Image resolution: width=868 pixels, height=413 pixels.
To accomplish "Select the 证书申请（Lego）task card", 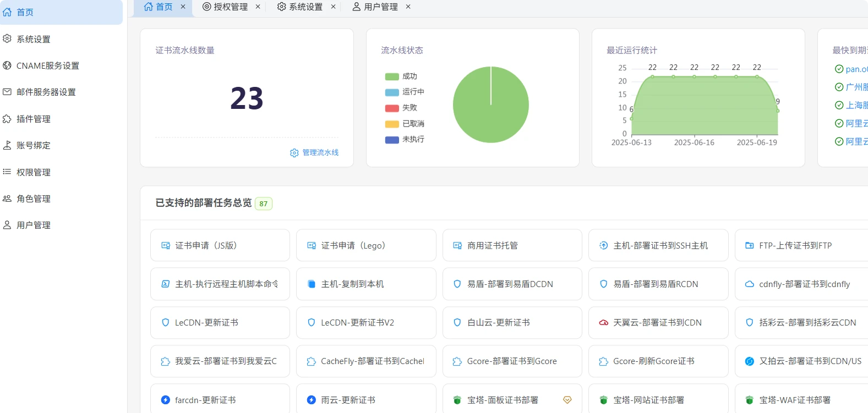I will click(x=366, y=245).
